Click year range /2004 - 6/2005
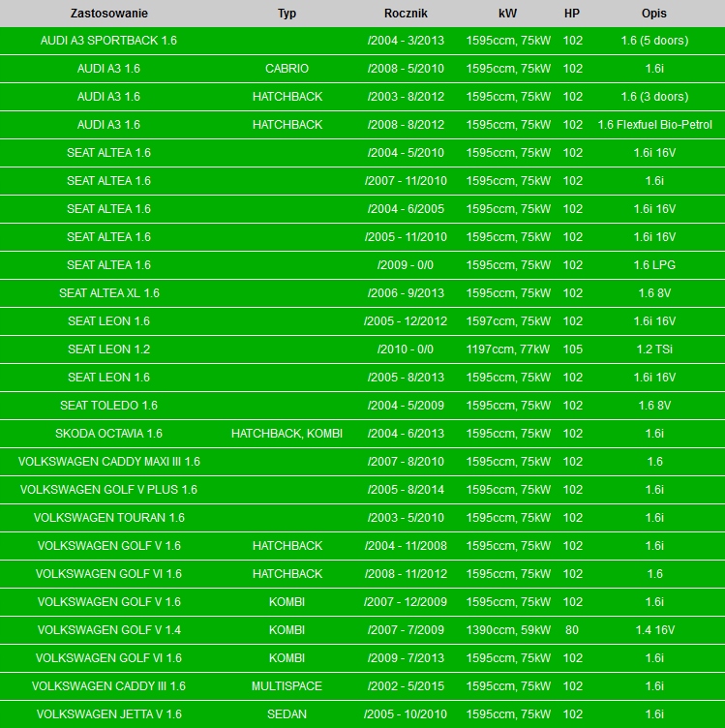The width and height of the screenshot is (725, 728). click(406, 209)
